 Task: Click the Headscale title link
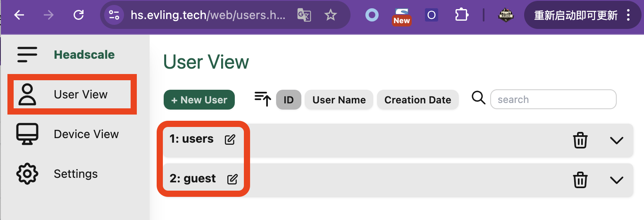coord(84,55)
